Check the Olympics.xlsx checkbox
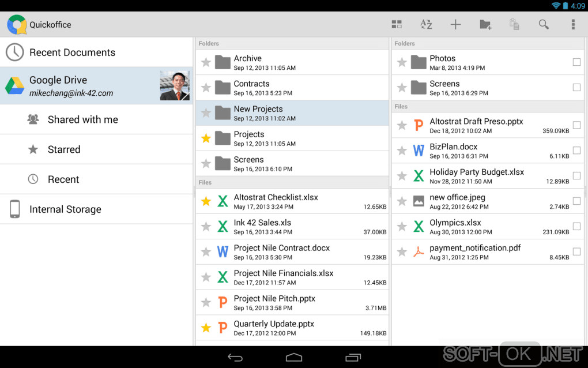The height and width of the screenshot is (368, 588). point(576,226)
